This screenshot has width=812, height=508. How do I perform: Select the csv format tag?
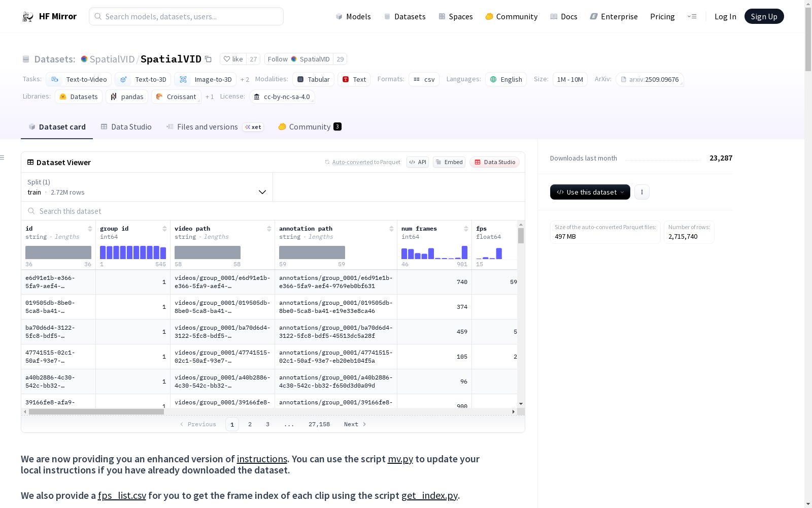[x=424, y=79]
